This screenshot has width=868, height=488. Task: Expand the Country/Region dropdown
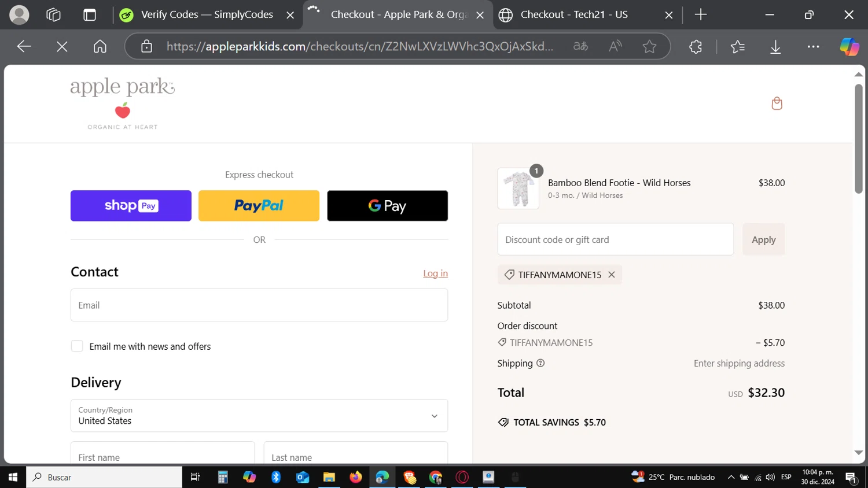(x=259, y=416)
